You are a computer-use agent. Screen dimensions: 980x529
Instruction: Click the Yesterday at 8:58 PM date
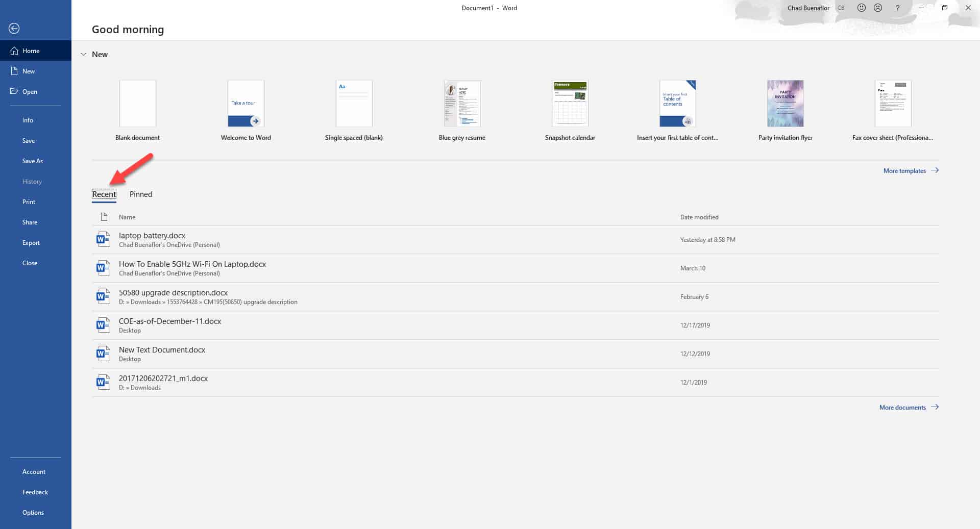click(707, 240)
